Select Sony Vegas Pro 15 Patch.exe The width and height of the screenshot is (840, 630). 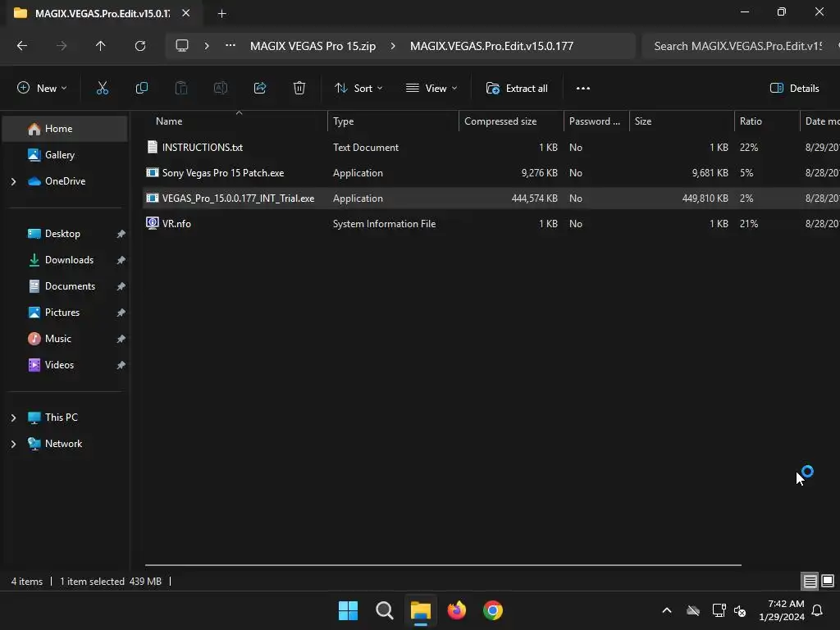(x=491, y=173)
